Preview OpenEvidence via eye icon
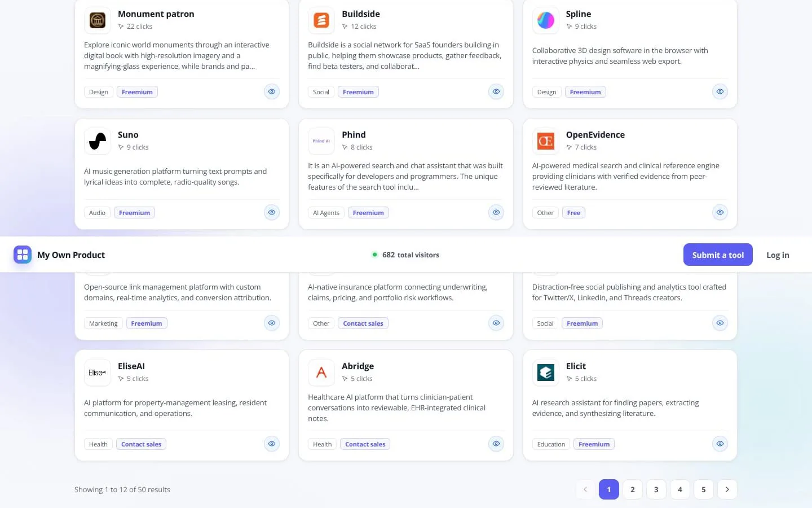 click(720, 212)
